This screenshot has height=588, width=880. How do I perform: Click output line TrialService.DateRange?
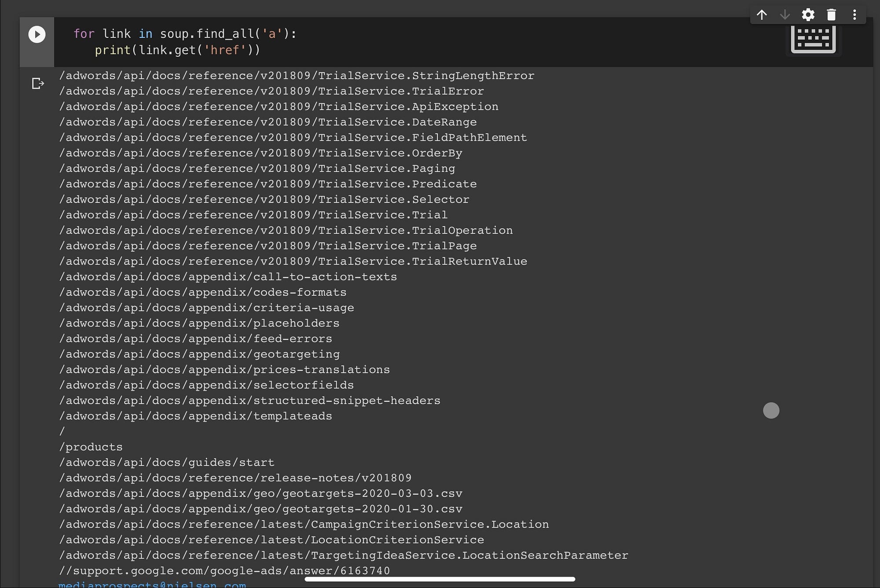[x=268, y=122]
